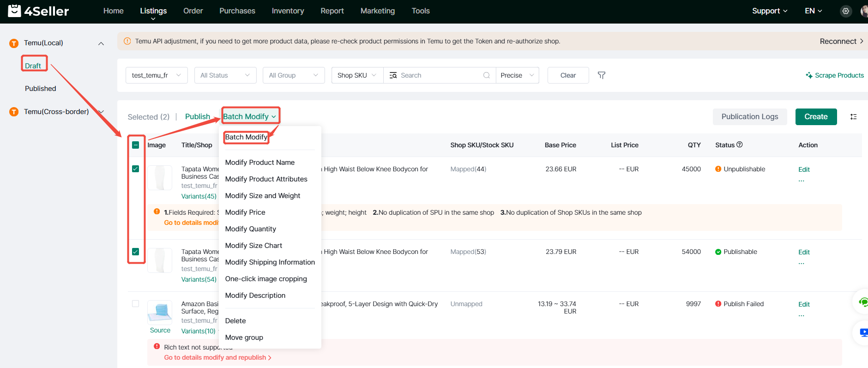
Task: Go to the Inventory navigation tab
Action: 288,11
